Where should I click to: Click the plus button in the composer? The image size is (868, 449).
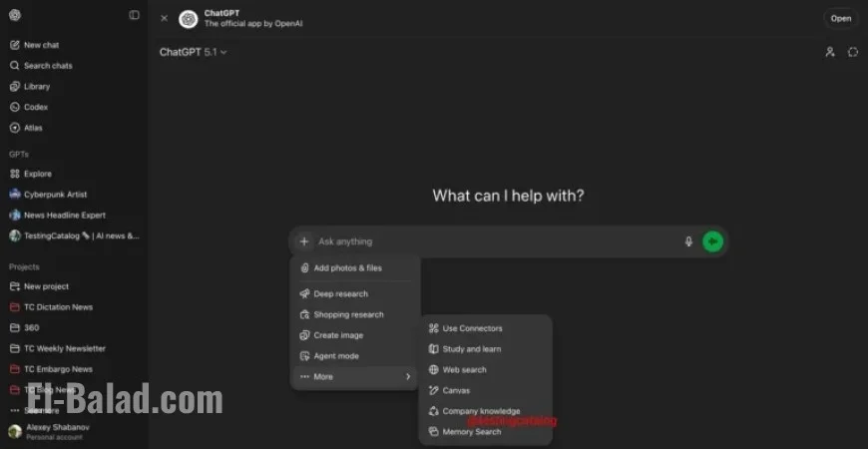point(303,241)
